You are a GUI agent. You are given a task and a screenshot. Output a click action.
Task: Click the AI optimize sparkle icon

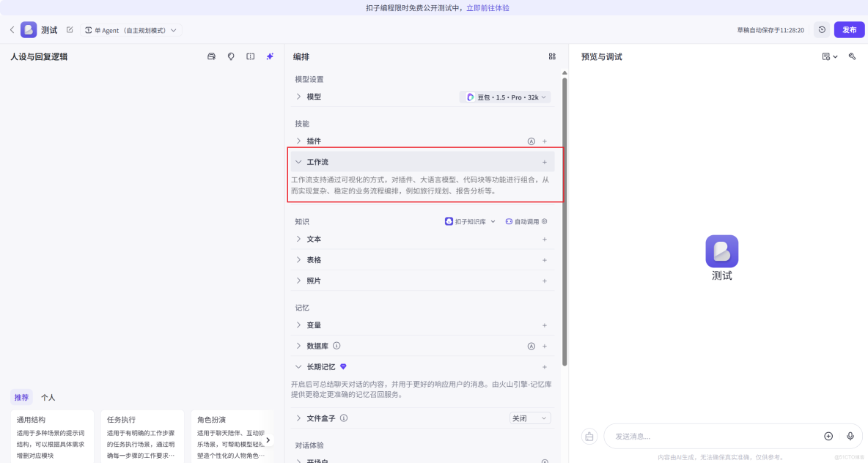click(270, 56)
